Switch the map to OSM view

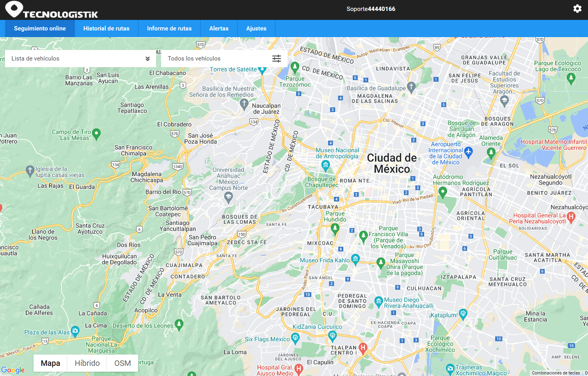click(x=123, y=363)
